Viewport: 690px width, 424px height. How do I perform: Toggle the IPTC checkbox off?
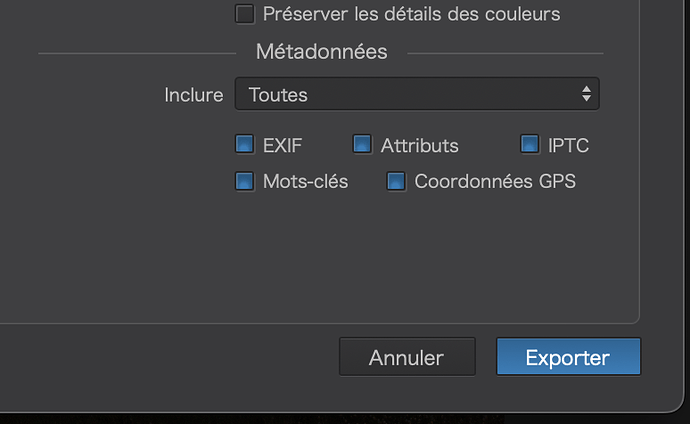click(x=530, y=144)
